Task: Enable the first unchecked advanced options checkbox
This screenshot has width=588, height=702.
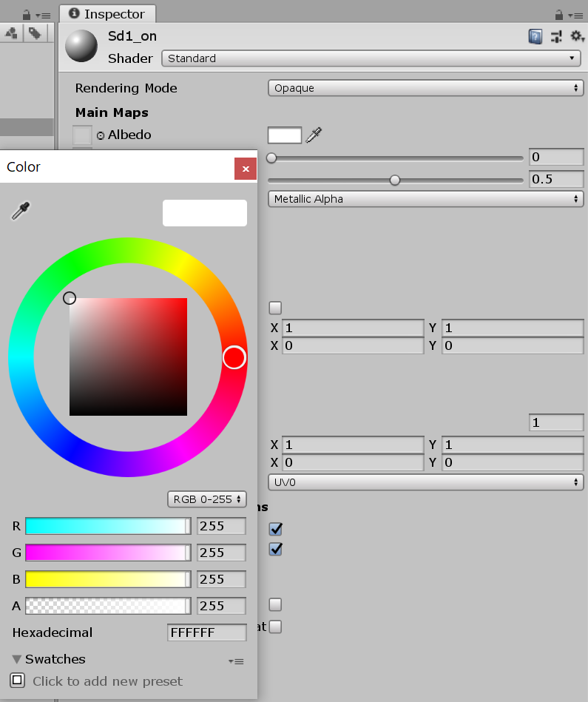Action: coord(275,605)
